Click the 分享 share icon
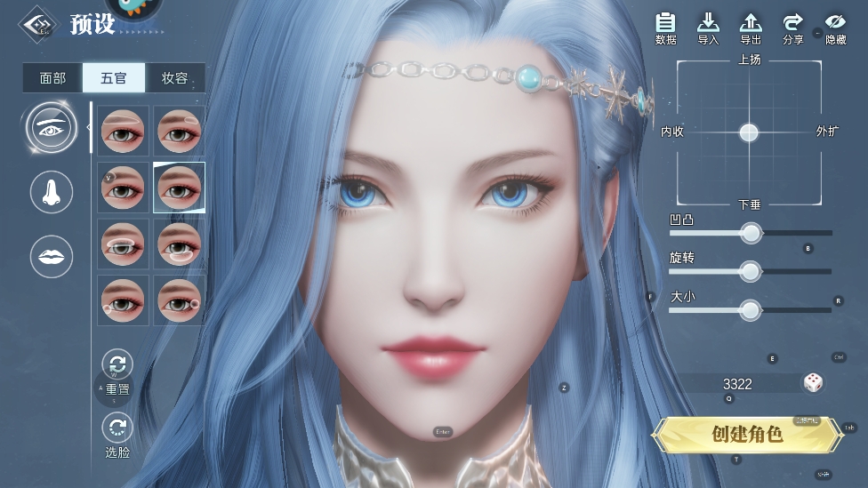 (792, 28)
